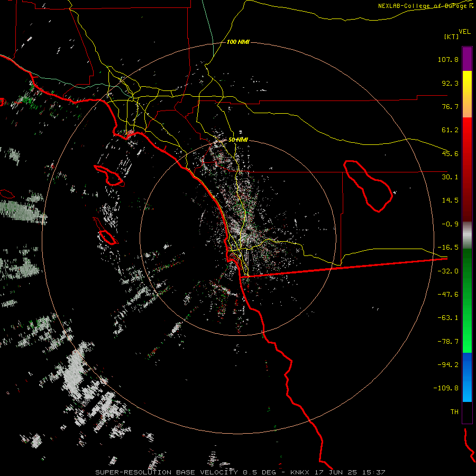476x476 pixels.
Task: Click the 92.3 velocity scale value
Action: pyautogui.click(x=450, y=83)
